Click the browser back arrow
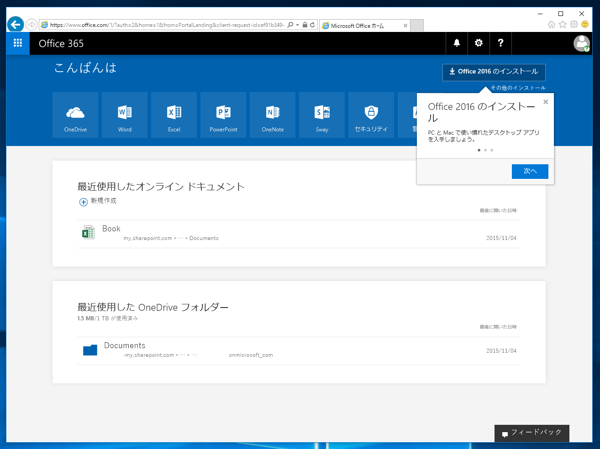 coord(15,25)
